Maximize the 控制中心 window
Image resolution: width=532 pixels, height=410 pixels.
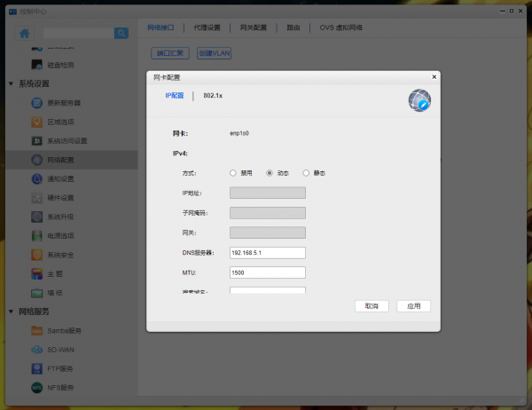(512, 11)
